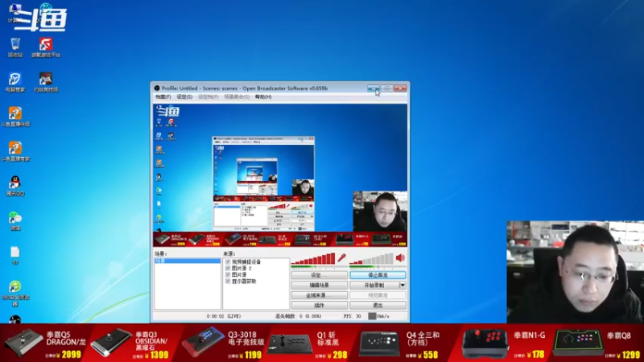Screen dimensions: 644x362
Task: Exit OBS with 退出 button
Action: [x=378, y=306]
